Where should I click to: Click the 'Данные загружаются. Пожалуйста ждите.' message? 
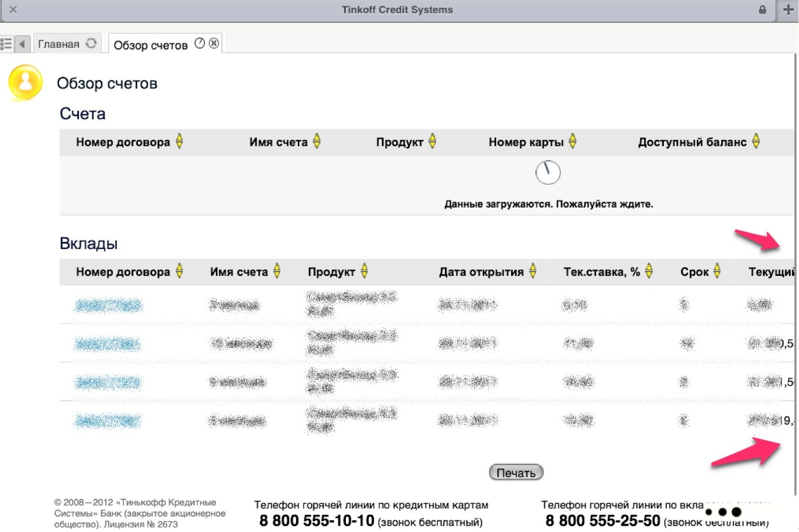click(x=549, y=204)
